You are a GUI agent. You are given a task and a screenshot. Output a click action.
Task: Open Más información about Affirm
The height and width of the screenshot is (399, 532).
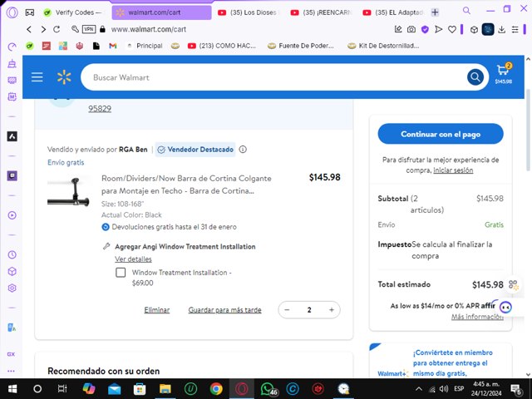(477, 317)
